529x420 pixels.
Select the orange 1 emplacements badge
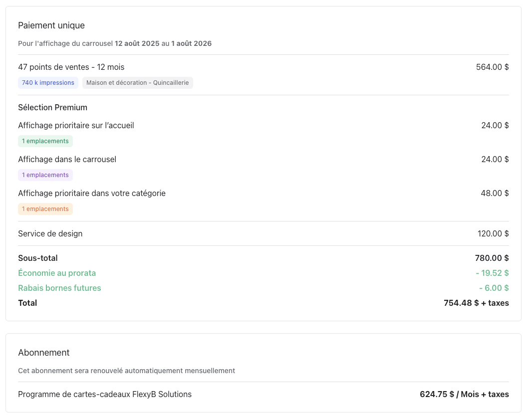coord(45,209)
